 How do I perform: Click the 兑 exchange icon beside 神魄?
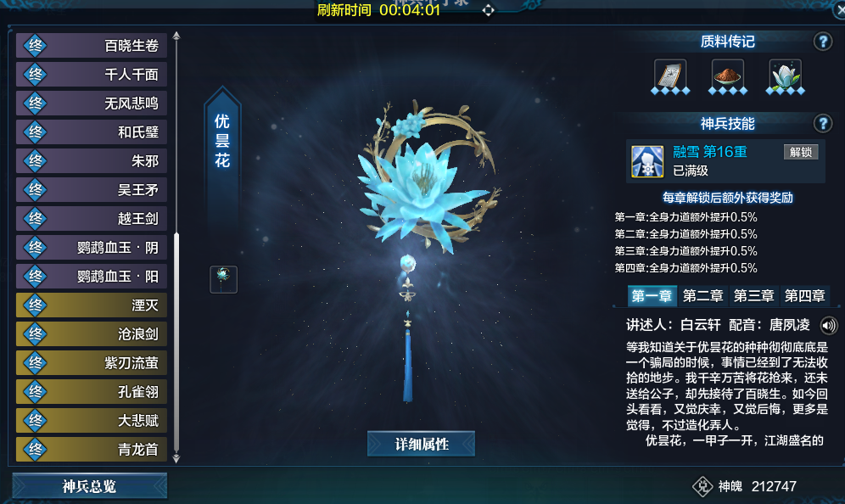[x=702, y=486]
